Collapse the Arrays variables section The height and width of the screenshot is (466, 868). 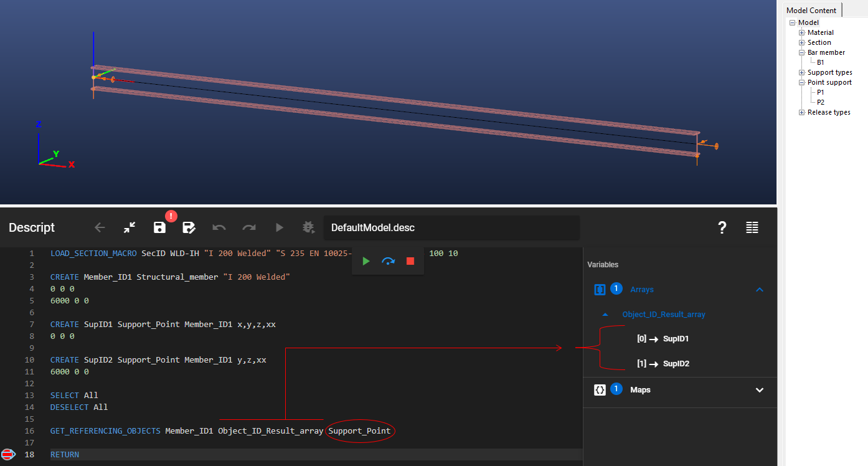(759, 290)
